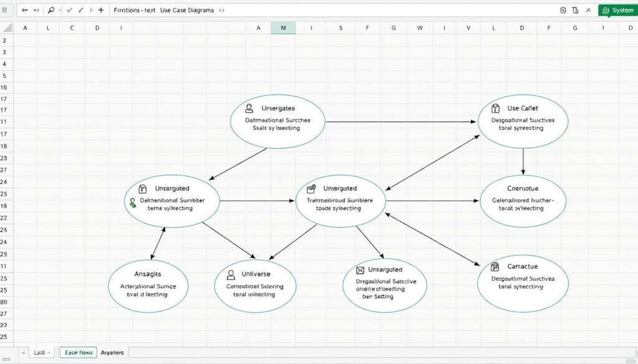Select row header 2
Viewport: 638px width, 364px height.
click(x=4, y=40)
